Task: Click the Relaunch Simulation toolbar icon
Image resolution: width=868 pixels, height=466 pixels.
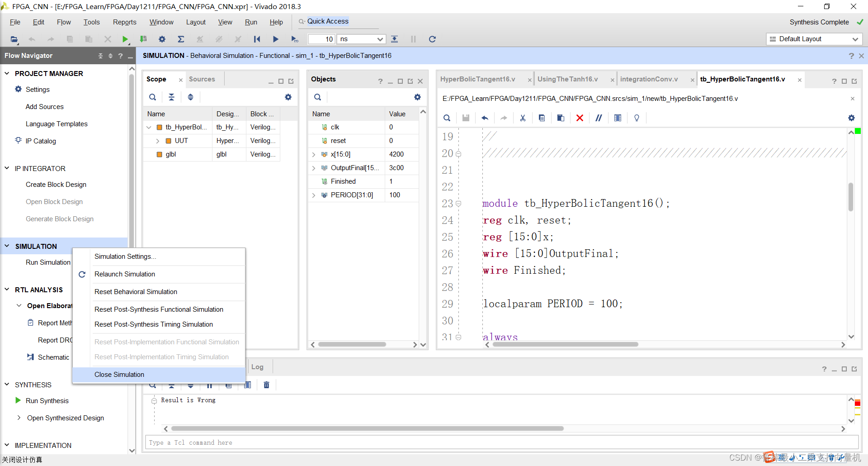Action: click(432, 39)
